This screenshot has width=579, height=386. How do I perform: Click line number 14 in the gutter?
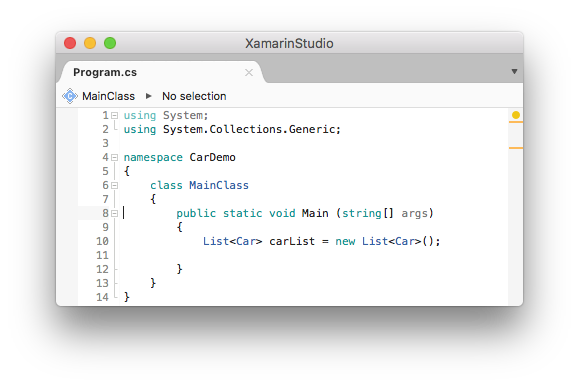[102, 297]
